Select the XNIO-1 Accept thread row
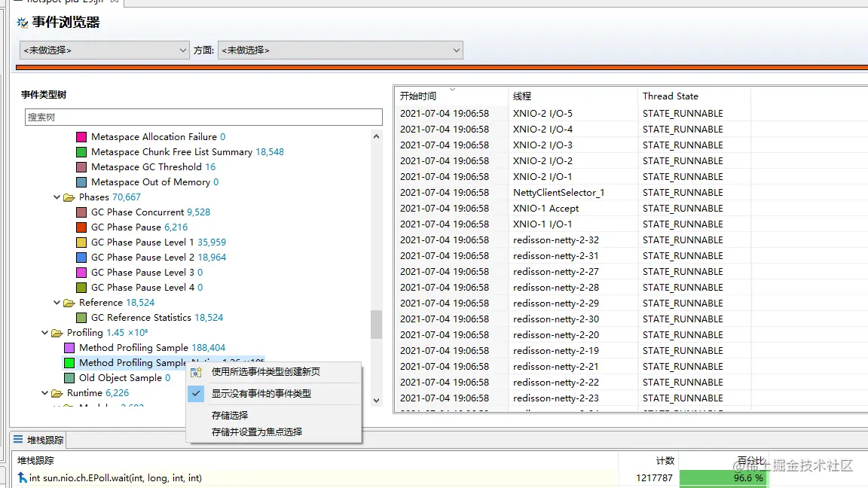 coord(631,208)
